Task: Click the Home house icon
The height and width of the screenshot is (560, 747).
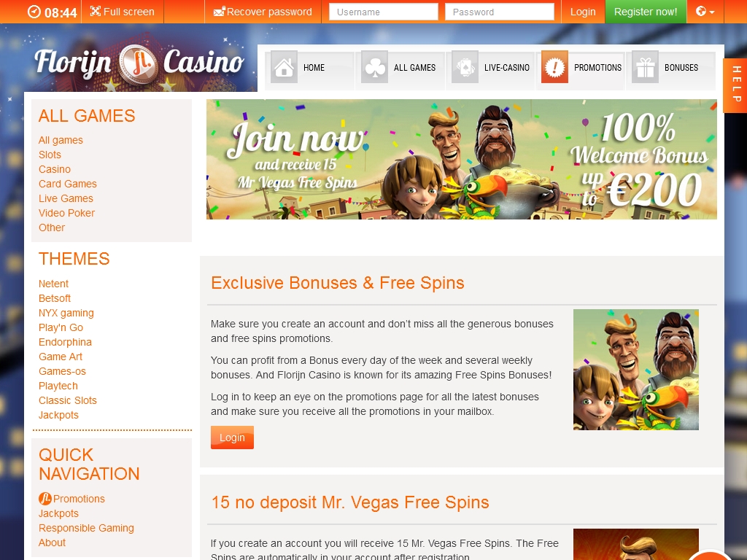Action: point(284,67)
